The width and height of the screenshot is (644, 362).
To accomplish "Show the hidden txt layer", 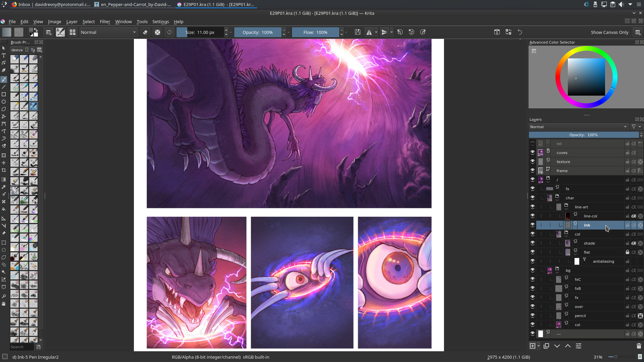I will [533, 143].
